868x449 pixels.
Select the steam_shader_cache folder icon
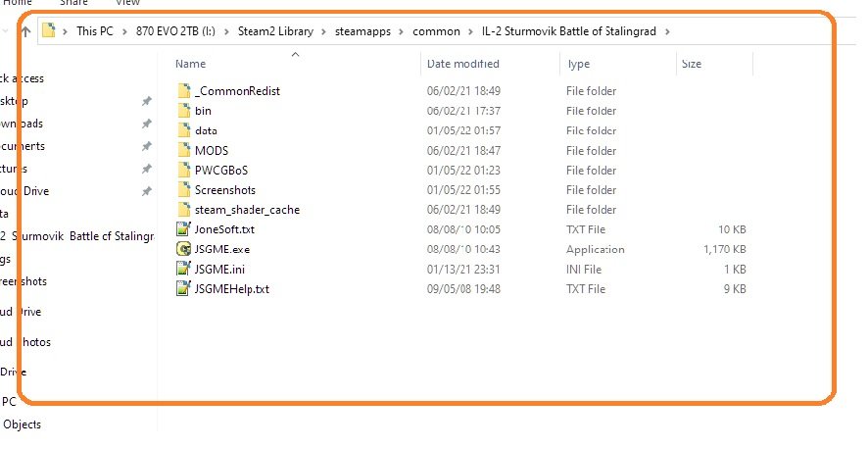point(184,210)
